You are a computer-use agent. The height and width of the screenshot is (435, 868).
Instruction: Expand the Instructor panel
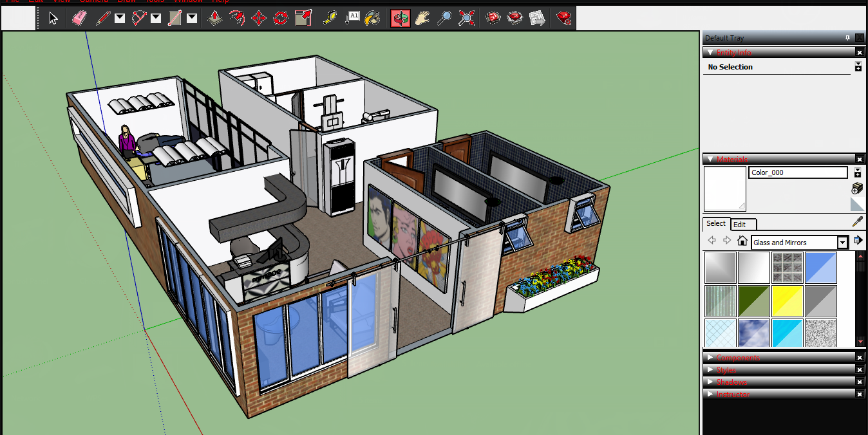(x=710, y=394)
